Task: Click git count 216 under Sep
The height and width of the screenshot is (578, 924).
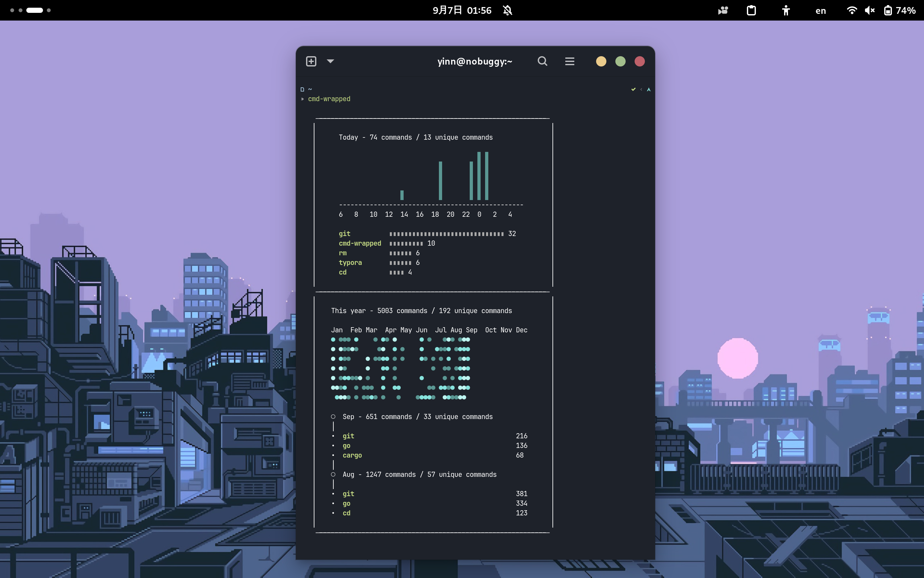Action: point(522,436)
